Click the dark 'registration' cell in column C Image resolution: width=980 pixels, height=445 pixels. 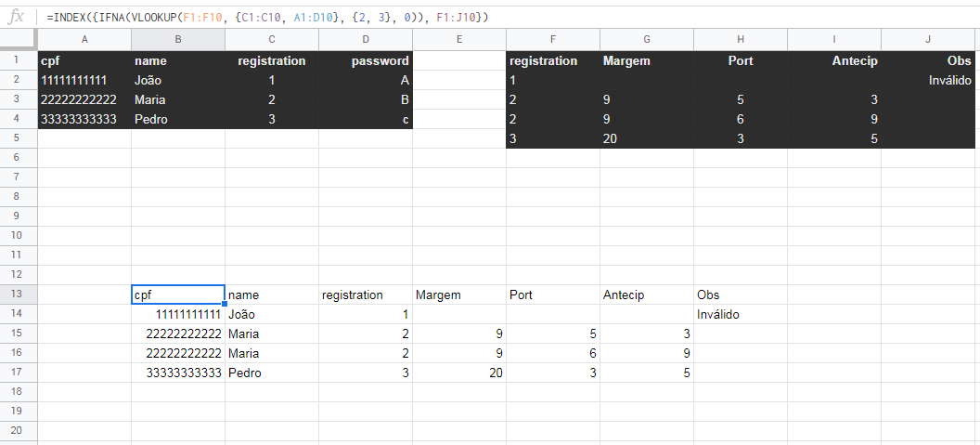pyautogui.click(x=272, y=60)
